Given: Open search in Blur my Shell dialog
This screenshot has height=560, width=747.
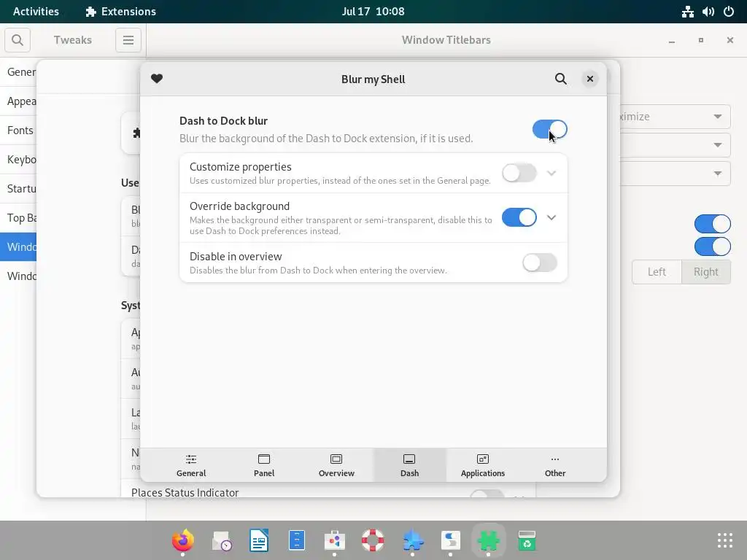Looking at the screenshot, I should (x=561, y=79).
